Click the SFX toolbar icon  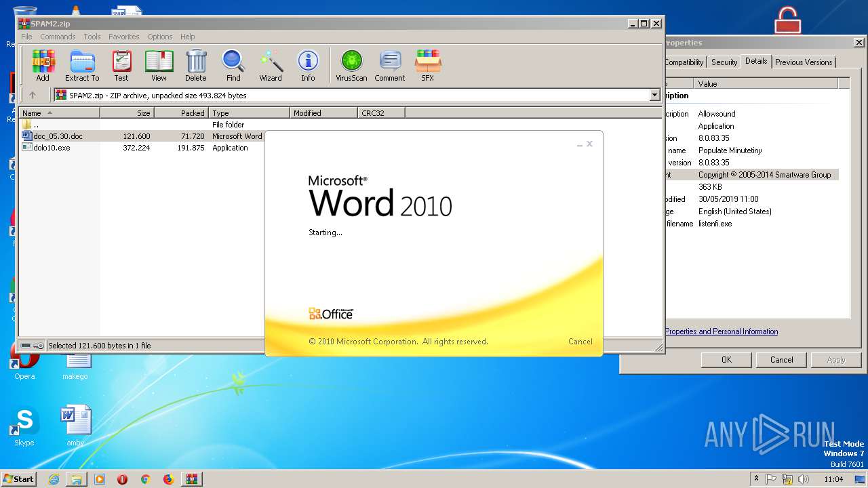427,66
